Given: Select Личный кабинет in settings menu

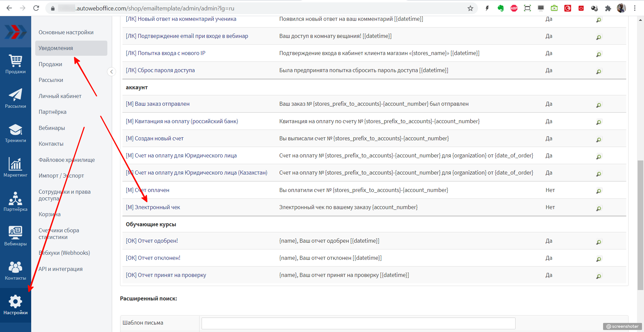Looking at the screenshot, I should 60,96.
